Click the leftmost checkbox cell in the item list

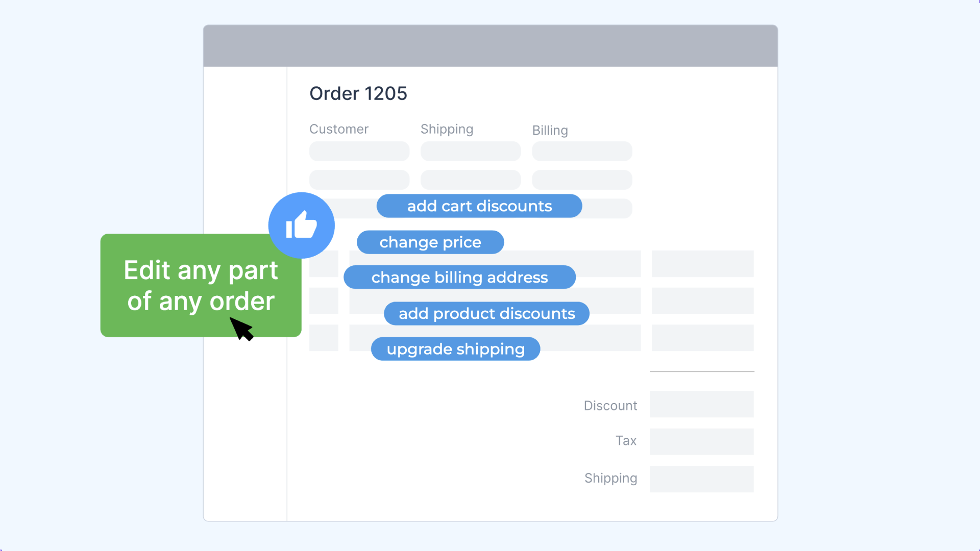point(324,264)
